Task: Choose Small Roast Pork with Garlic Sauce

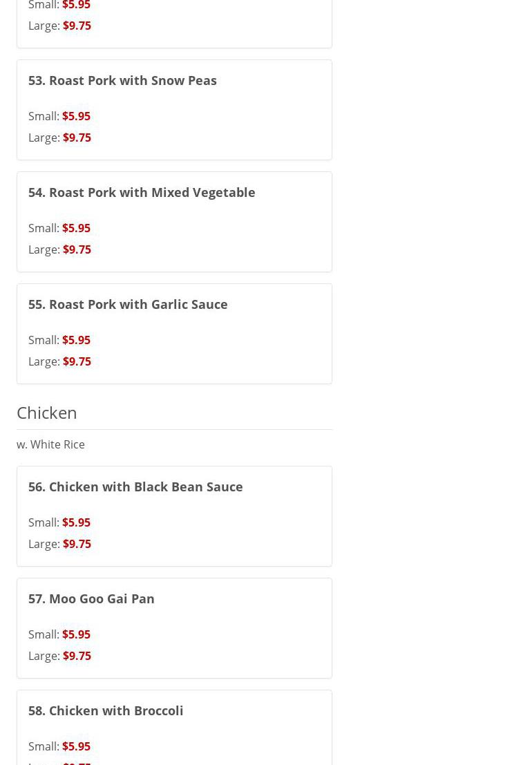Action: tap(76, 340)
